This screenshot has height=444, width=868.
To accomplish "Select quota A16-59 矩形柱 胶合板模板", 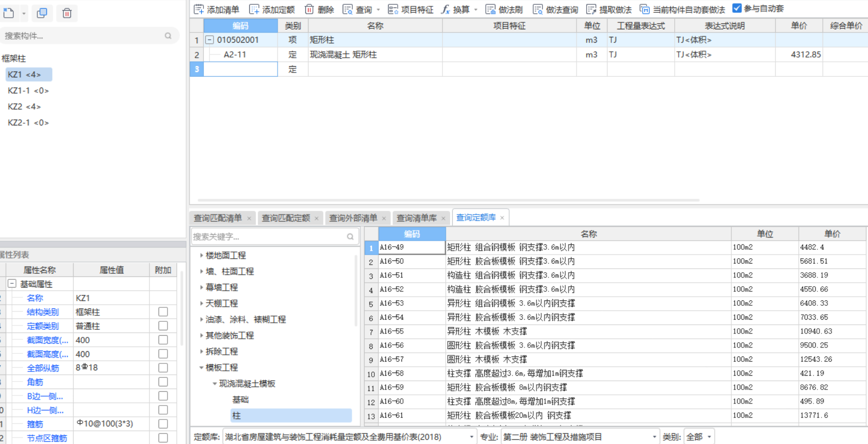I will click(x=616, y=387).
